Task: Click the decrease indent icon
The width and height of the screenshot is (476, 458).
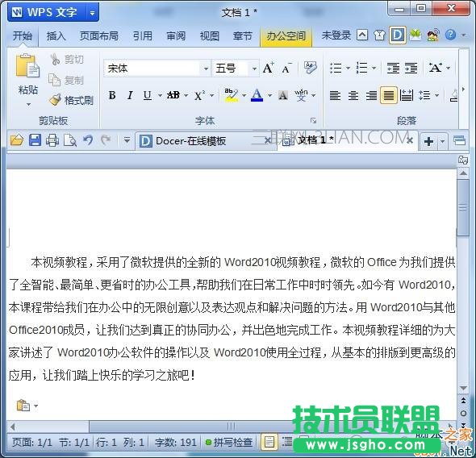Action: [x=393, y=68]
